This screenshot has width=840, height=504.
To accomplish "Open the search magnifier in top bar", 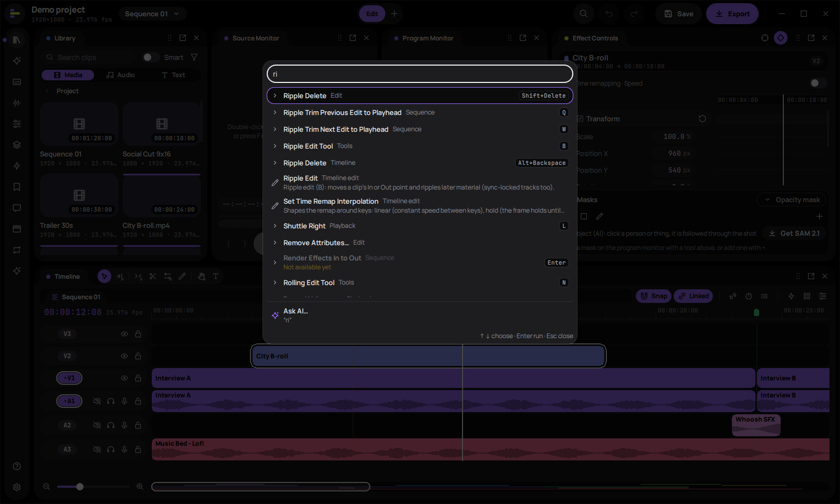I will click(584, 14).
